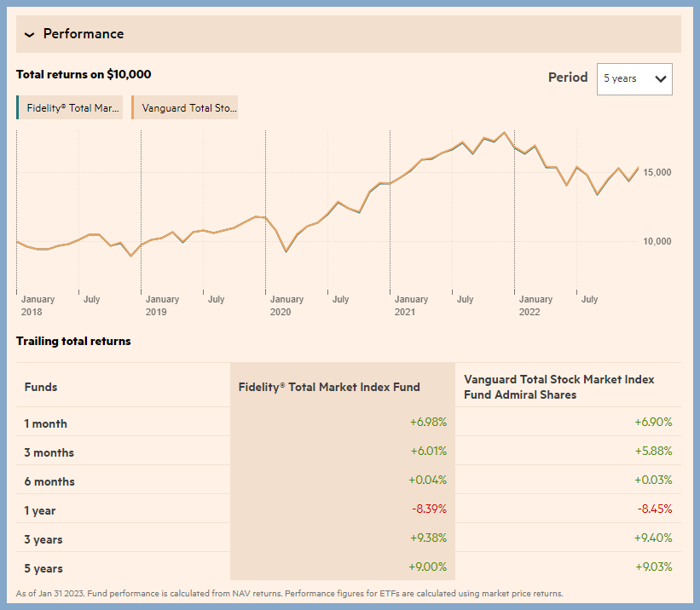Select the 3 months row label
The image size is (700, 610).
(49, 452)
